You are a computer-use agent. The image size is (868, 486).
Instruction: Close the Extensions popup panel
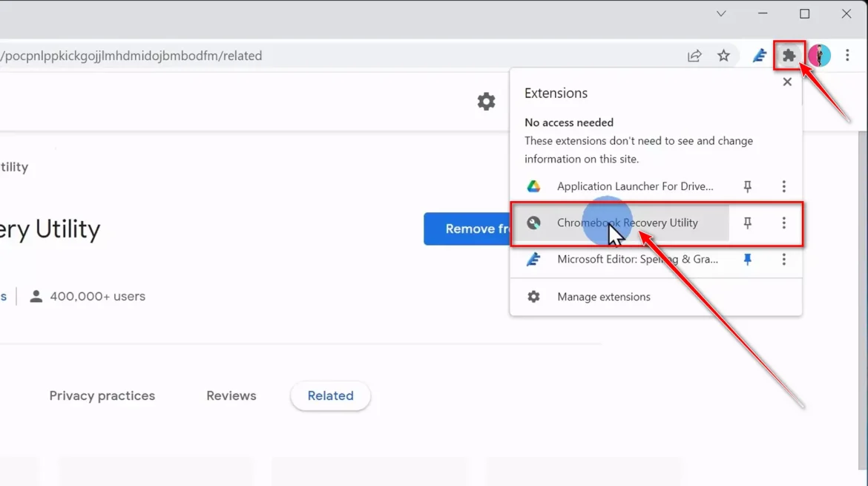pyautogui.click(x=787, y=82)
